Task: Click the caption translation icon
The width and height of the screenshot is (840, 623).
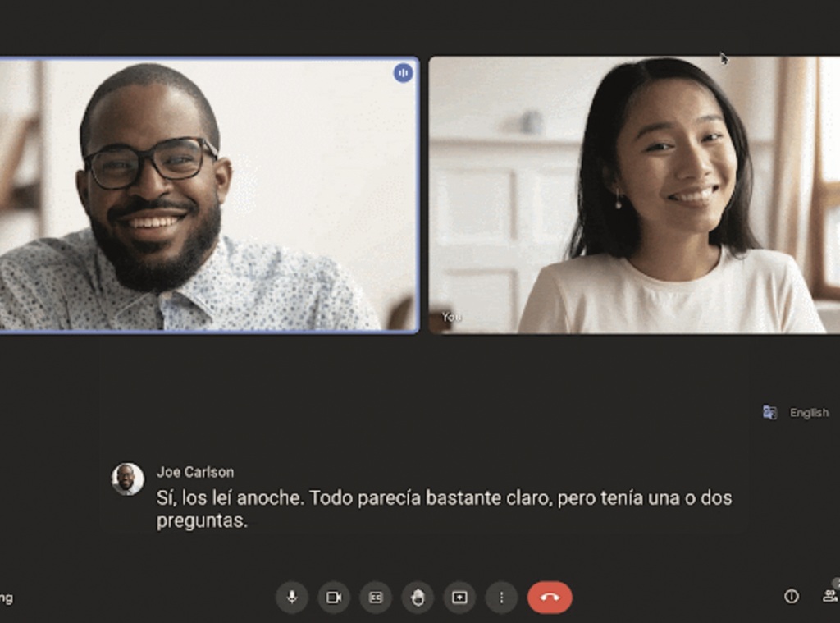Action: tap(769, 413)
